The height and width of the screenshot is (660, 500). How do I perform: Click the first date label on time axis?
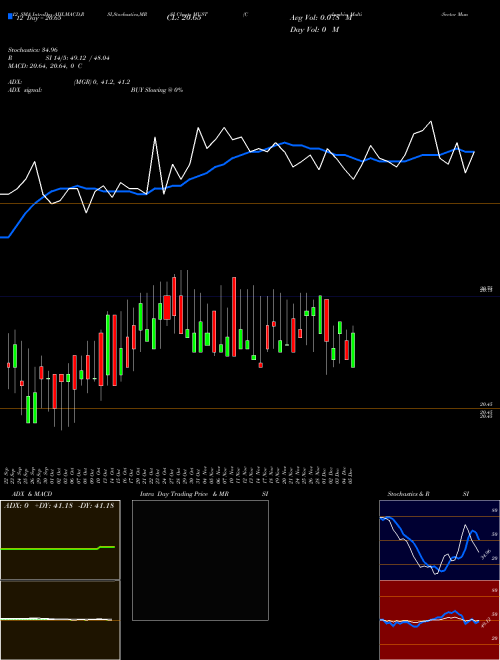8,474
